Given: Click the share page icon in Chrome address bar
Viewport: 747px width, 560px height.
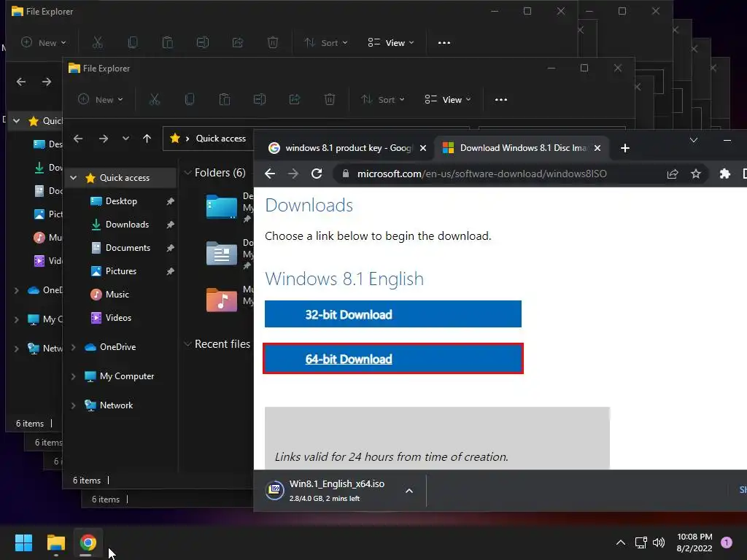Looking at the screenshot, I should [672, 174].
